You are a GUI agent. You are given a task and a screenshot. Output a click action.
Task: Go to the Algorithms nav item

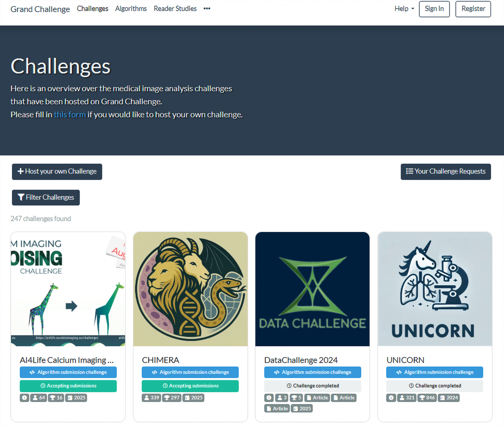coord(131,9)
